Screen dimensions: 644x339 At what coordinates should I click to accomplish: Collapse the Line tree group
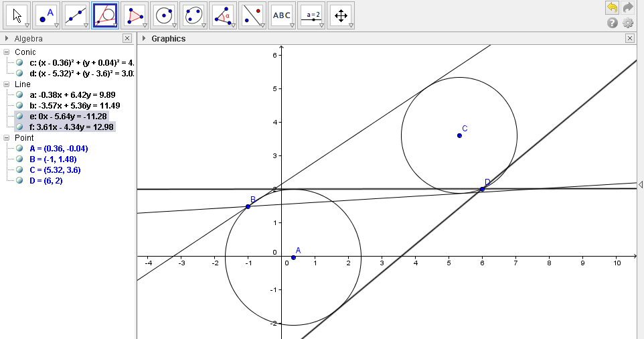coord(7,84)
